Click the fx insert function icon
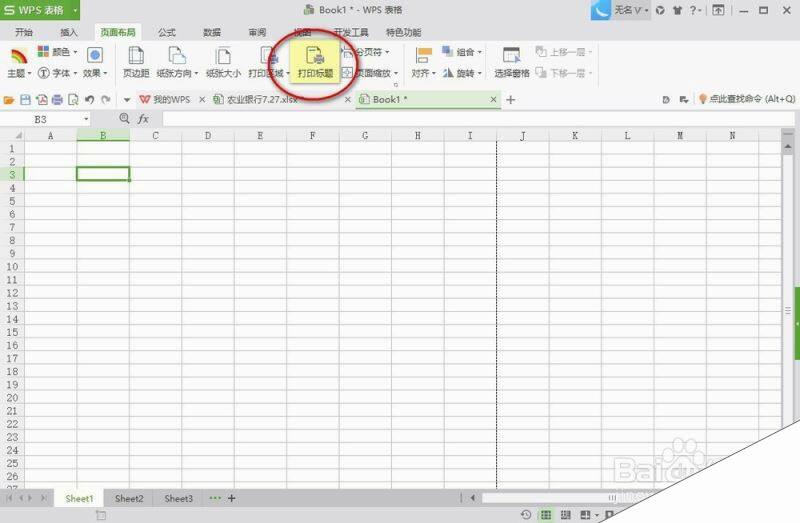 point(143,119)
